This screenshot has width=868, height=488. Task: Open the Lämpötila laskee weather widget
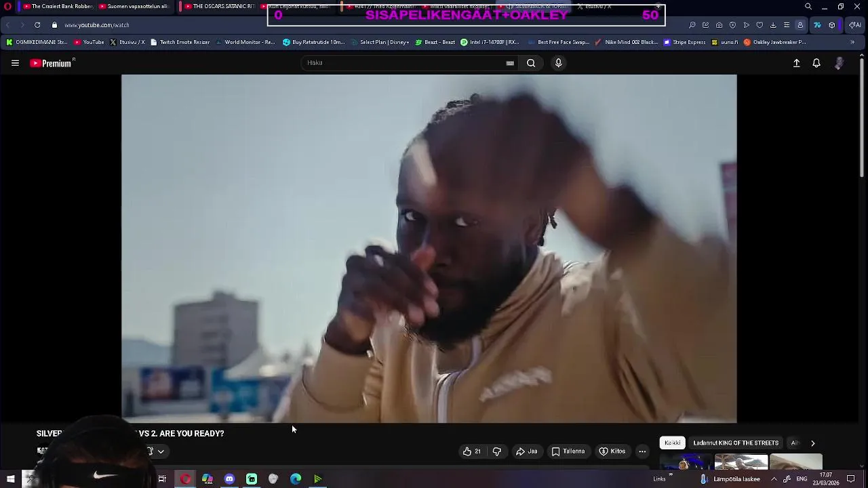[x=730, y=479]
